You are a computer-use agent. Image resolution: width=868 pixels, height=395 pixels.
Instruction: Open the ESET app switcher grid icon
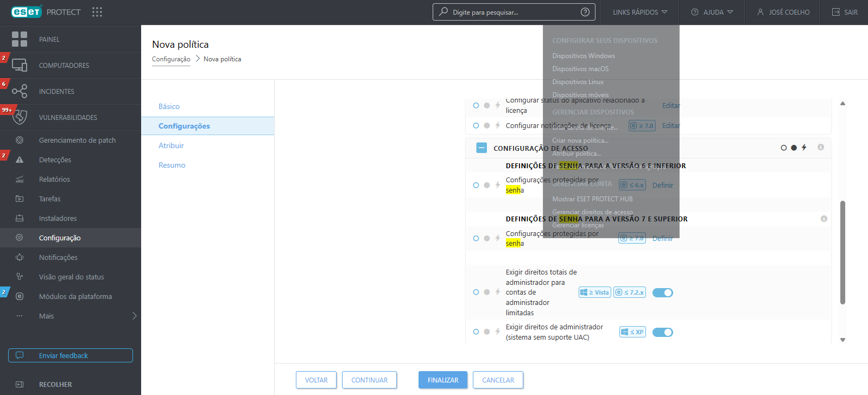(x=97, y=12)
